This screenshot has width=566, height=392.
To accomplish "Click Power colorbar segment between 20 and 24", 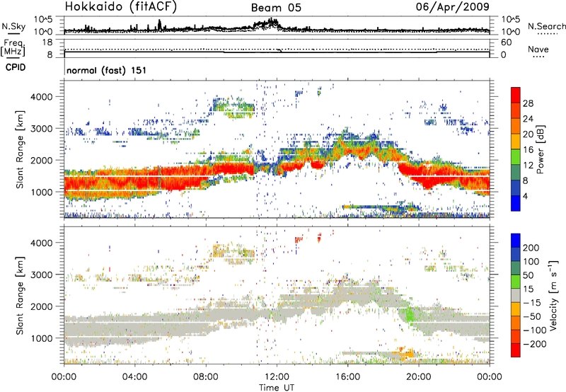I will click(516, 127).
